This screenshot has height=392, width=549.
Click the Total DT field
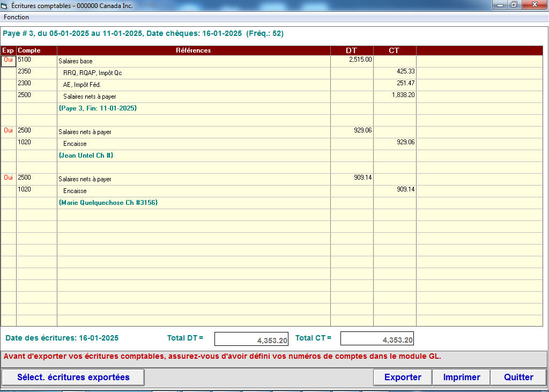click(251, 339)
